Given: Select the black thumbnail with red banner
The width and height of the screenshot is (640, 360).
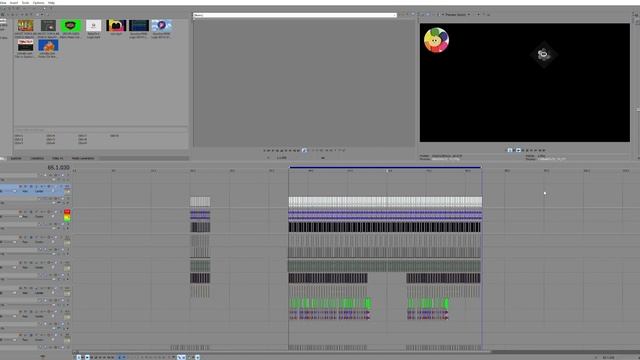Looking at the screenshot, I should coord(25,45).
